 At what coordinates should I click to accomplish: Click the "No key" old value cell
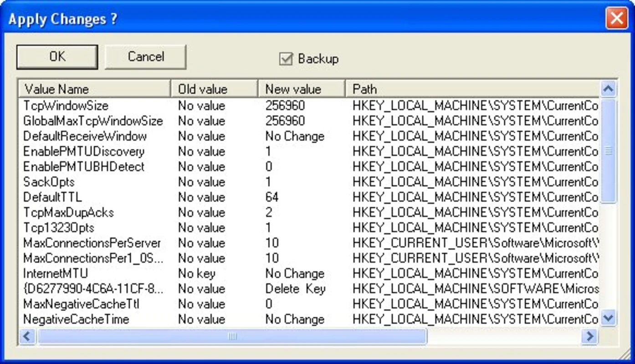(197, 273)
